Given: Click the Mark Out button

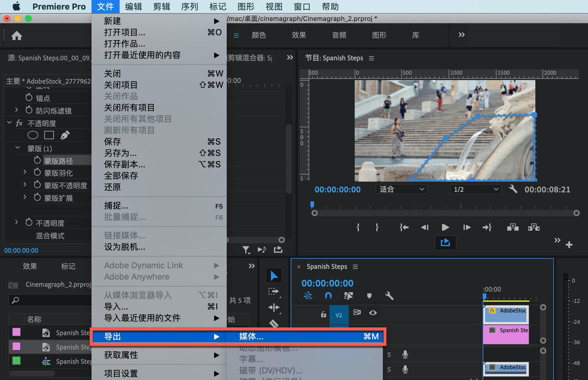Looking at the screenshot, I should click(377, 227).
